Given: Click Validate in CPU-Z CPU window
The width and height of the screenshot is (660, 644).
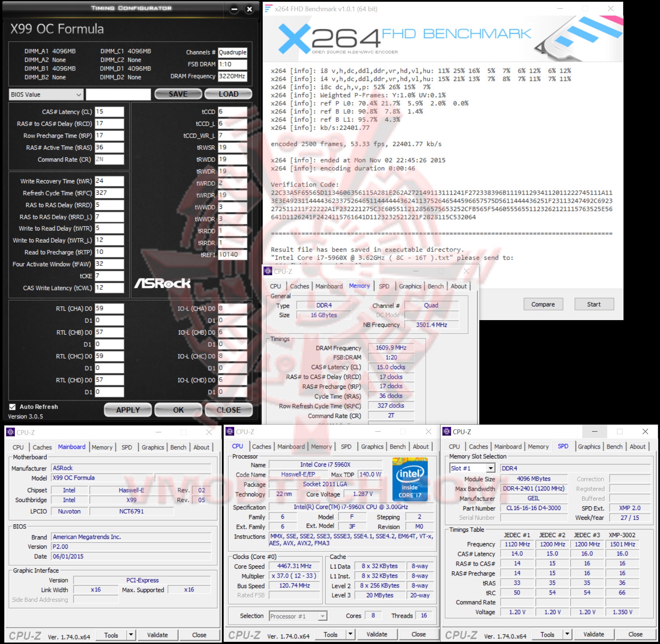Looking at the screenshot, I should pyautogui.click(x=377, y=634).
